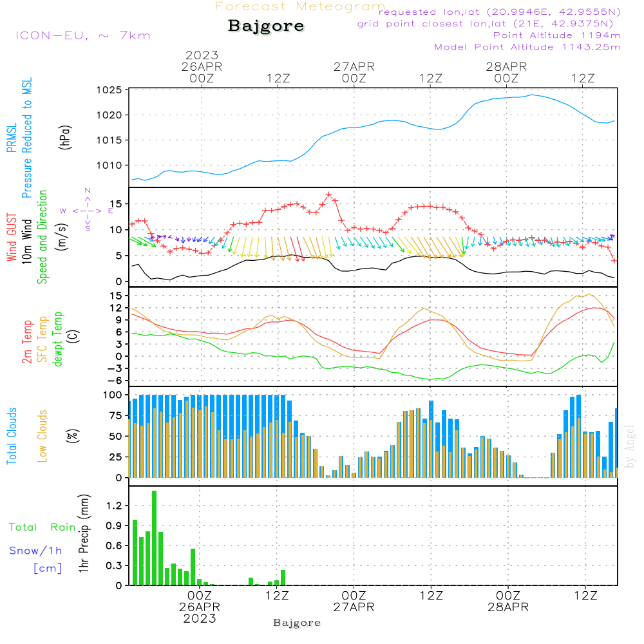Click the 'ICON-EU, ~ 7km' model label

click(x=83, y=35)
